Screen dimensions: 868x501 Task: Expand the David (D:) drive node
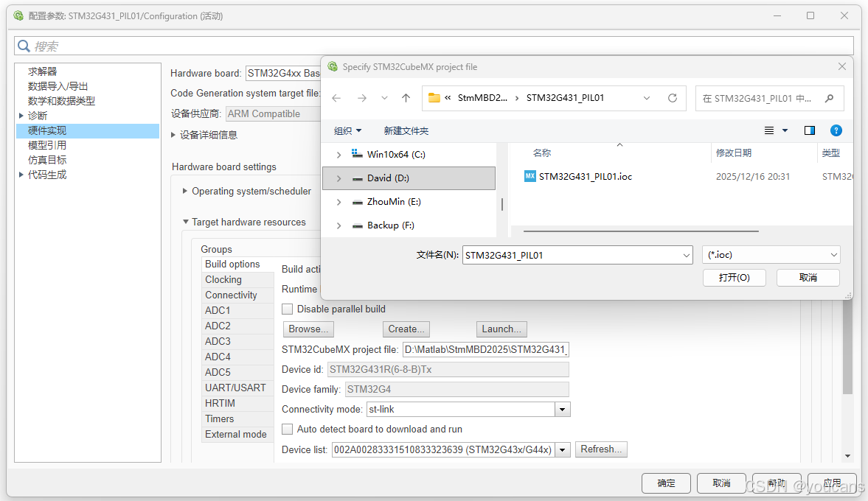click(x=338, y=178)
